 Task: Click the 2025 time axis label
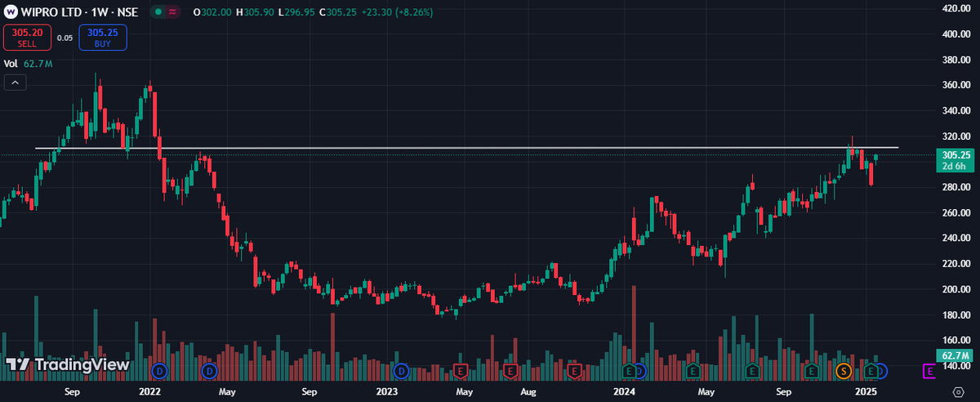[865, 392]
